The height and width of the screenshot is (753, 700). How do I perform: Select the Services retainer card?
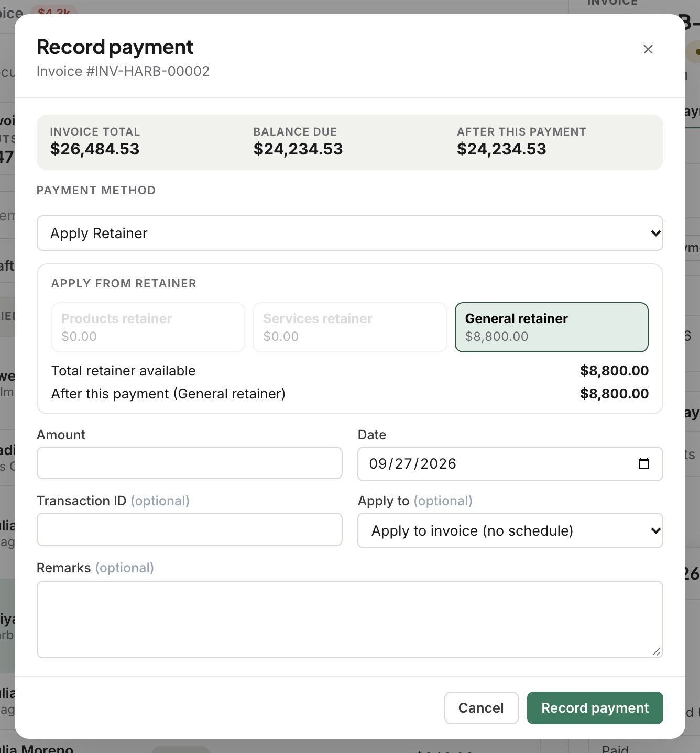coord(349,327)
